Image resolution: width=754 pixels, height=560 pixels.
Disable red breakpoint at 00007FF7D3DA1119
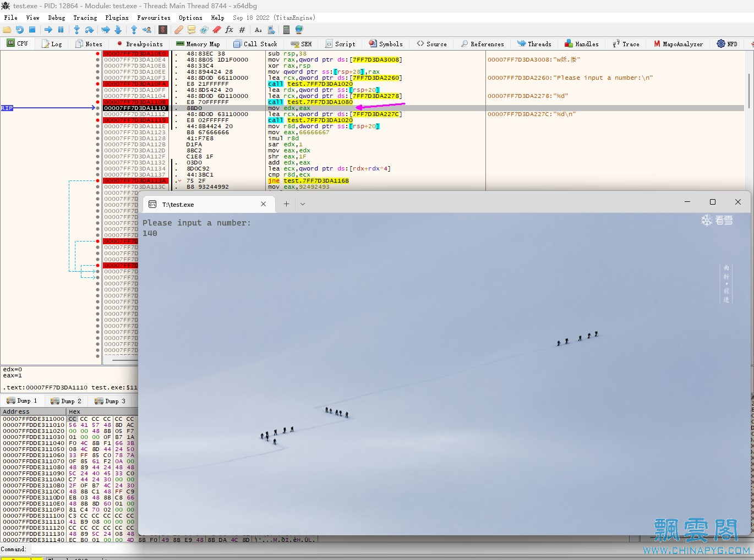pyautogui.click(x=98, y=120)
